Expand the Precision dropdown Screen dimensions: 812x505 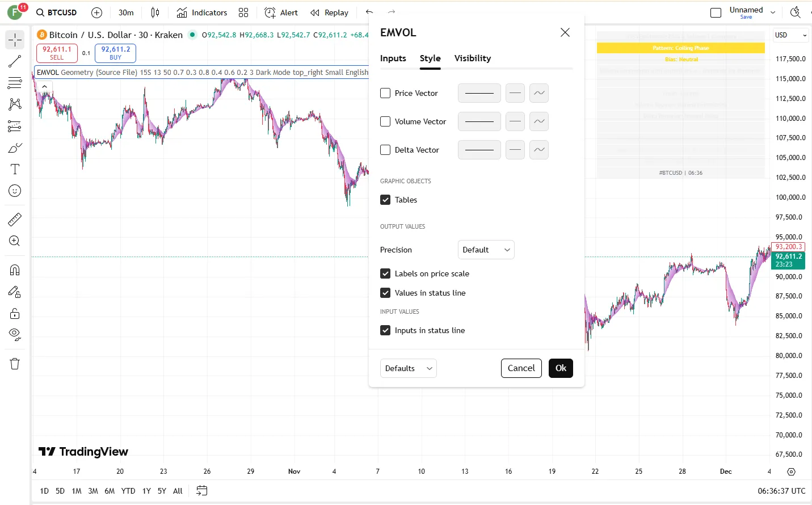click(x=486, y=250)
